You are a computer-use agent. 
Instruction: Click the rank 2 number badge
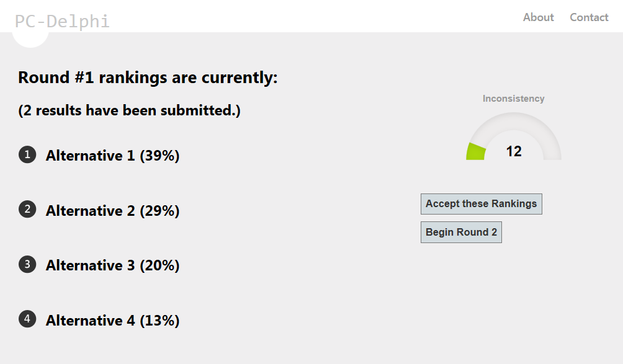pyautogui.click(x=27, y=210)
